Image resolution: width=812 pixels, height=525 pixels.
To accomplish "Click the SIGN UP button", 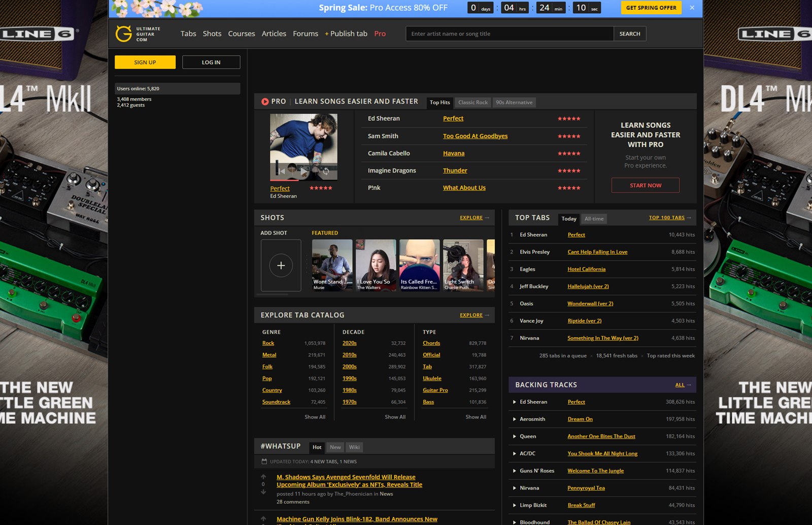I will [145, 62].
